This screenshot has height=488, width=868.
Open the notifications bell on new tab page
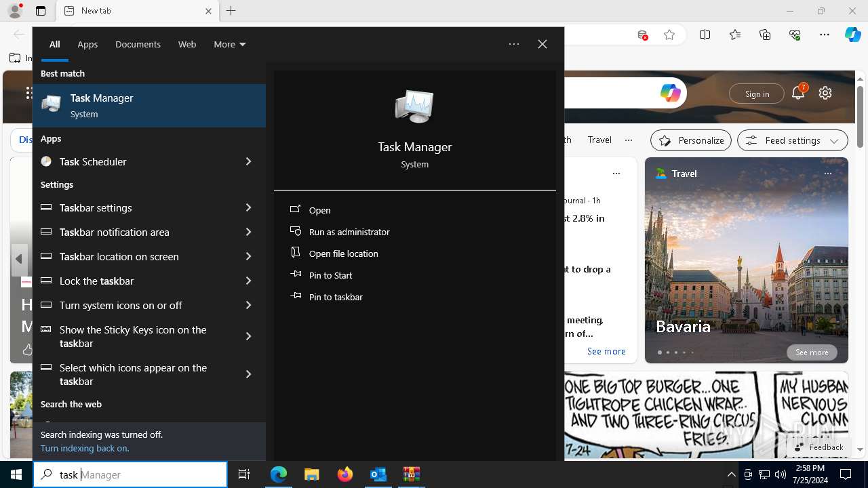coord(798,93)
